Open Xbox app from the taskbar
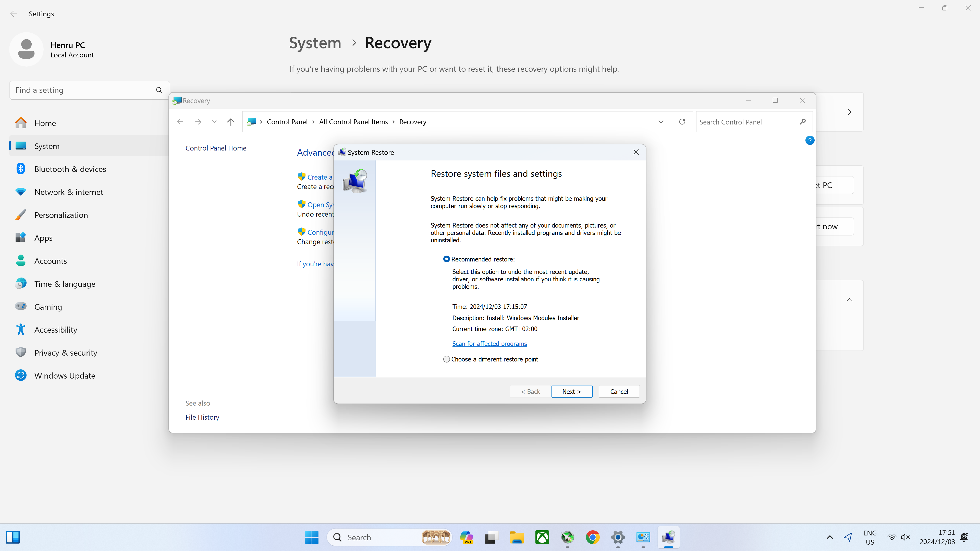 tap(542, 537)
